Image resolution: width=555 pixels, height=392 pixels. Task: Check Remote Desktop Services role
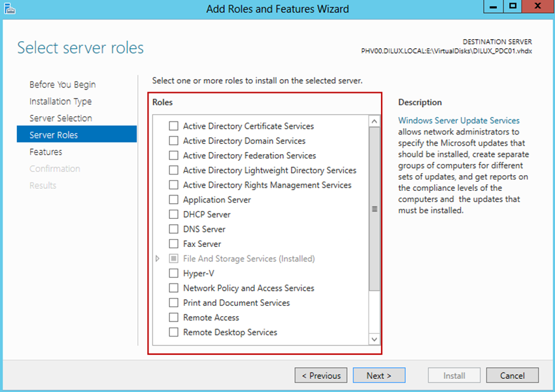[173, 332]
